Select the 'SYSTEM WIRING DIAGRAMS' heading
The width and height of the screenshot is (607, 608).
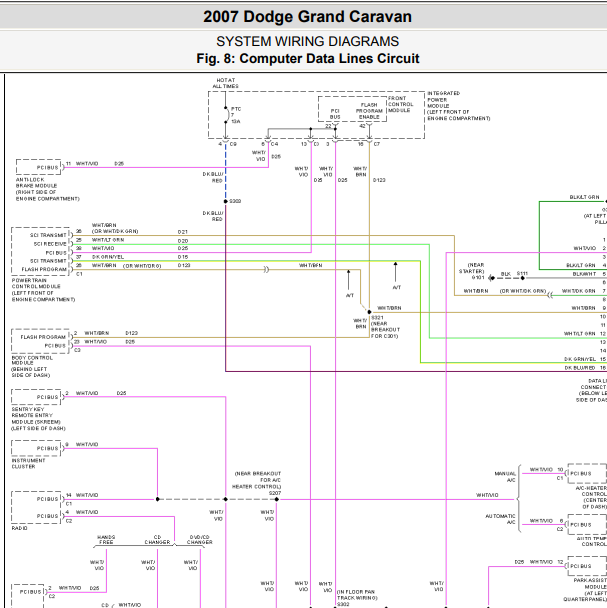307,41
